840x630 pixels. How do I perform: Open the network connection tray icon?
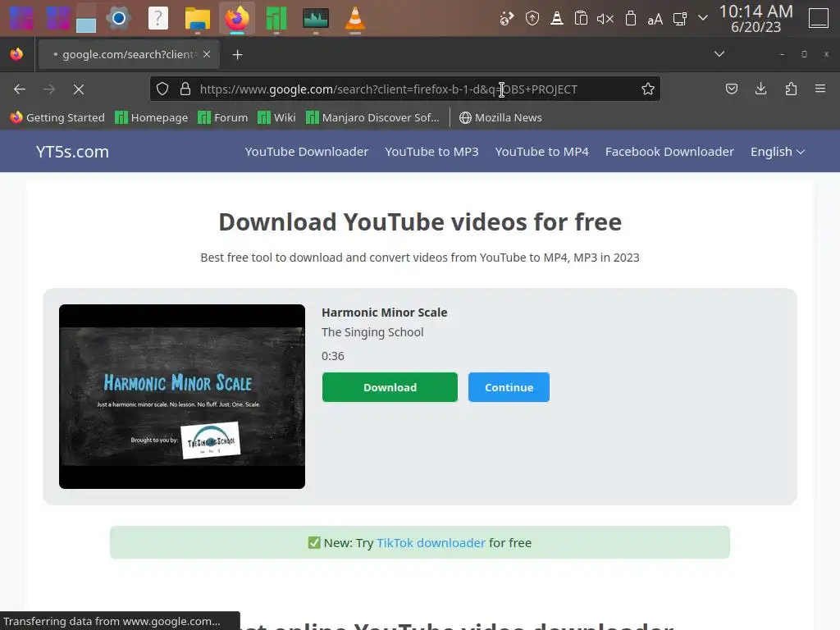point(680,19)
